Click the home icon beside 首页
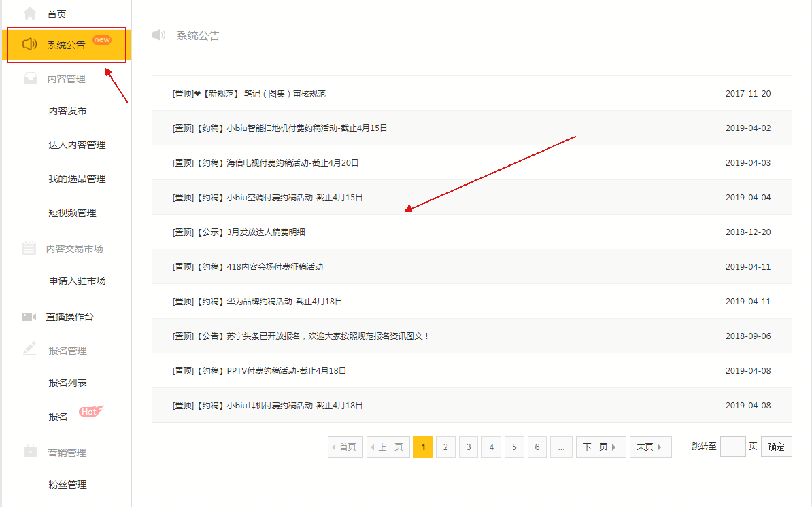812x507 pixels. [x=30, y=13]
